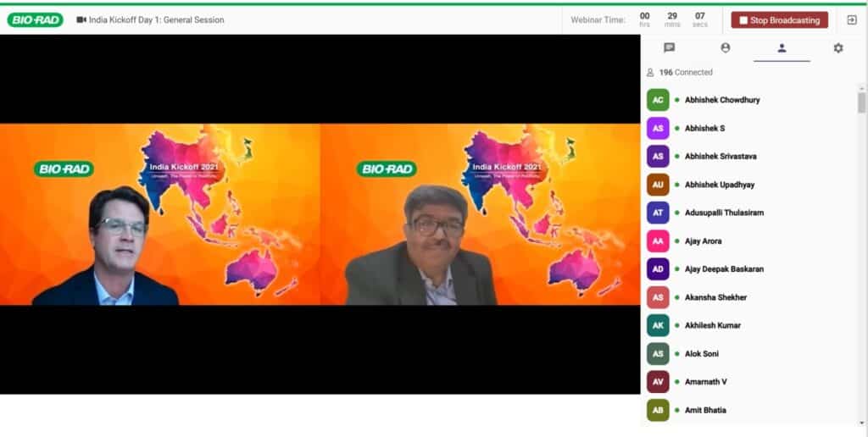Switch to the account circle tab

point(725,48)
